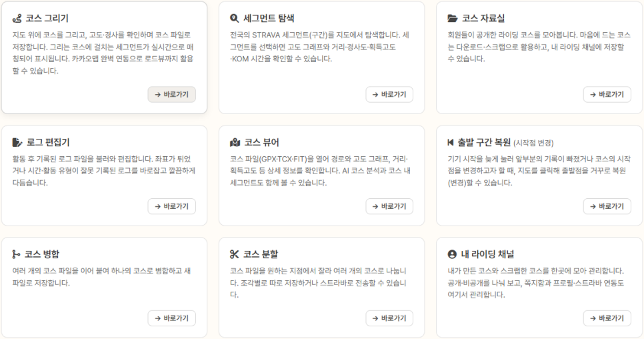644x339 pixels.
Task: Click the route icon beside 코스 그리기
Action: pyautogui.click(x=17, y=19)
